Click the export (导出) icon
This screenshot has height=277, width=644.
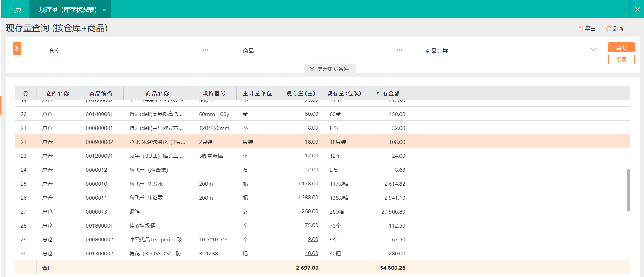[581, 29]
